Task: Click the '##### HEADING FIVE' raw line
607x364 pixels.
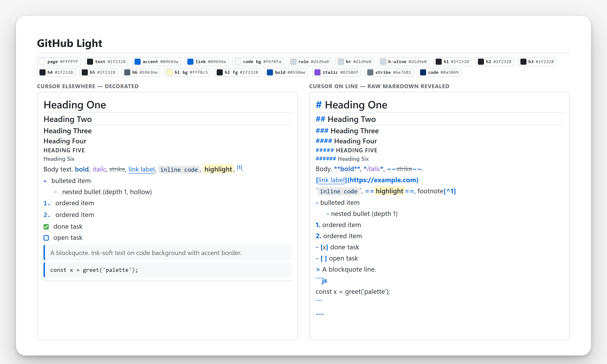Action: (346, 150)
